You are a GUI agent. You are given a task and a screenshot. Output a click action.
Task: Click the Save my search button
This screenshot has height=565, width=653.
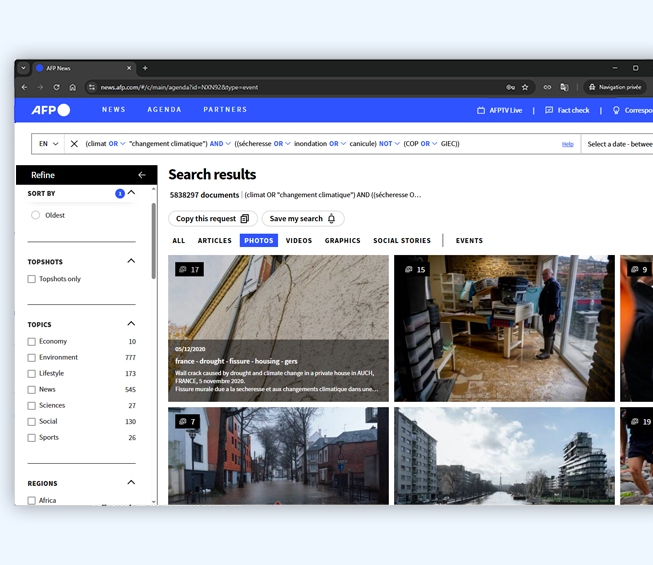point(303,219)
